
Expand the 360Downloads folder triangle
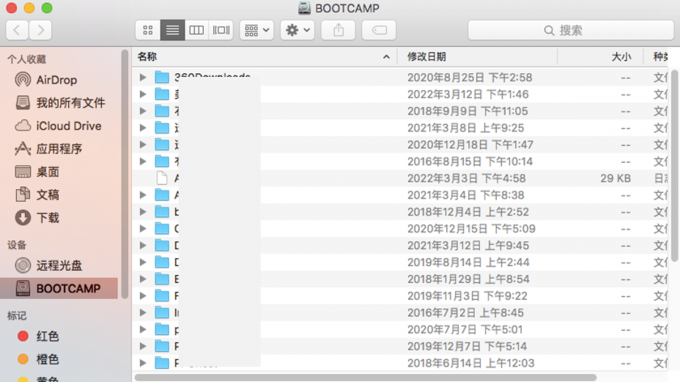coord(143,77)
